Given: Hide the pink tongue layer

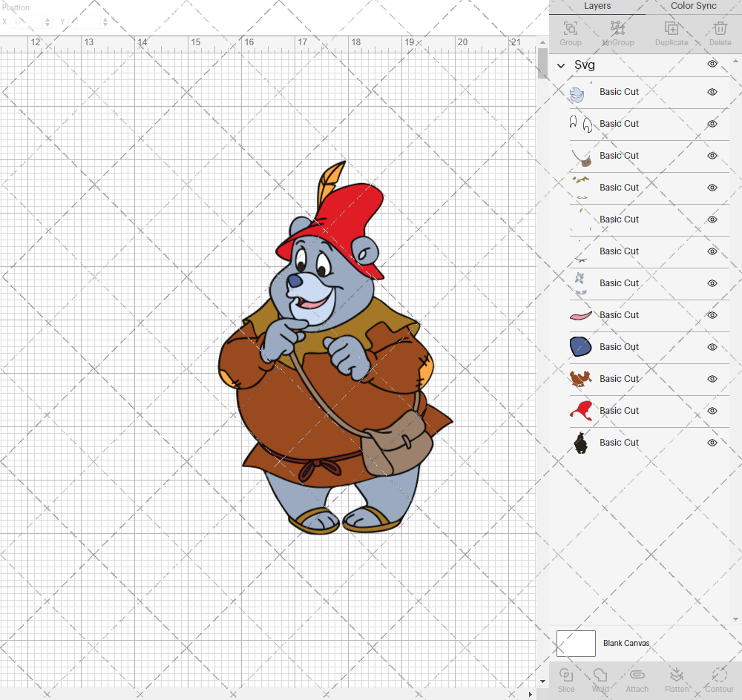Looking at the screenshot, I should point(712,315).
